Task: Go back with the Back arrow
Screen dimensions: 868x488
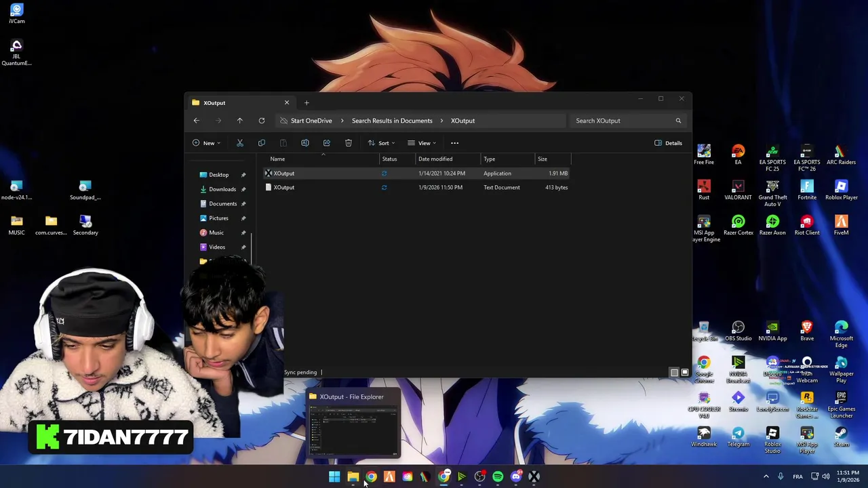Action: pyautogui.click(x=196, y=121)
